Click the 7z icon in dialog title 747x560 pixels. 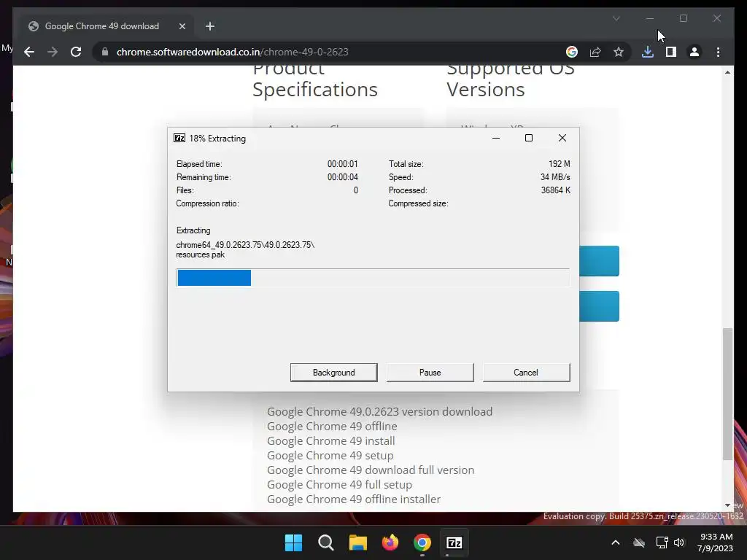pos(179,138)
